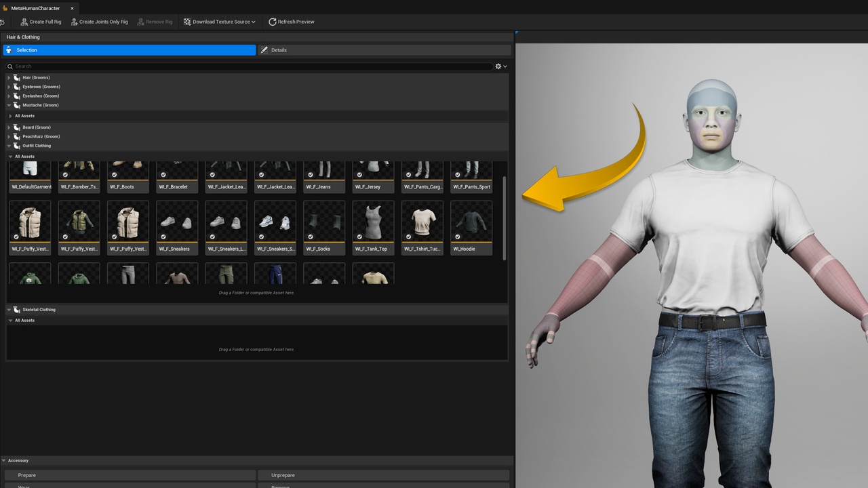
Task: Switch to the Selection tab
Action: tap(130, 50)
